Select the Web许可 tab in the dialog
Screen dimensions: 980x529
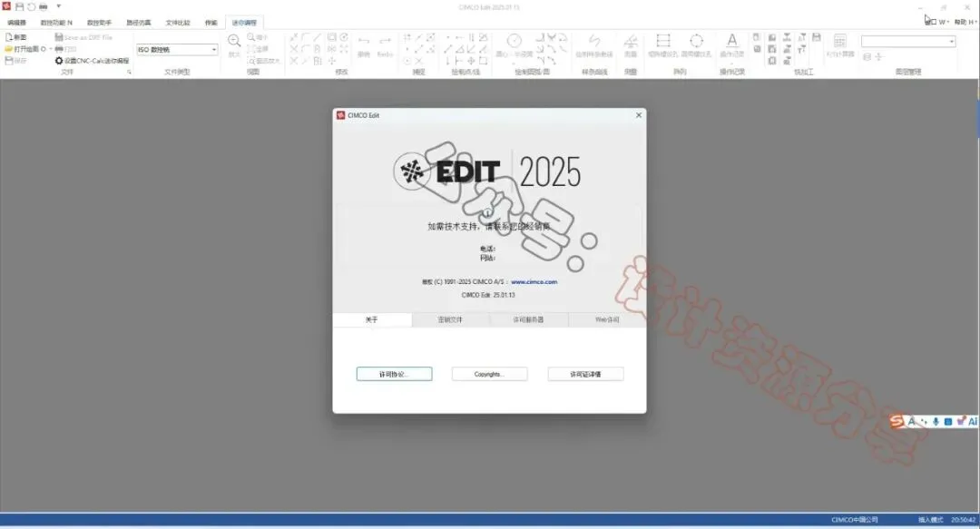click(x=607, y=319)
